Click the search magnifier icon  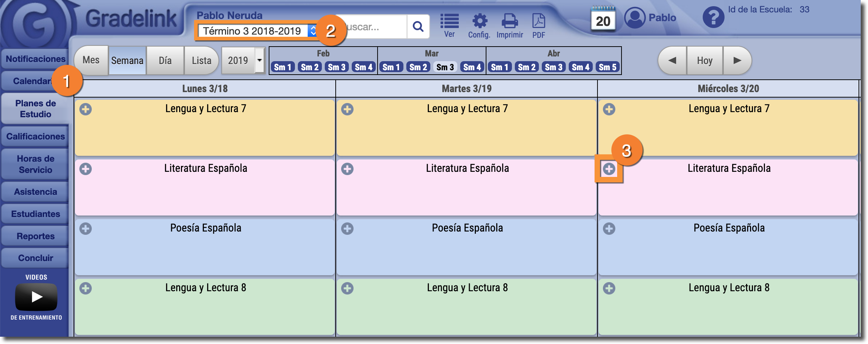[418, 27]
